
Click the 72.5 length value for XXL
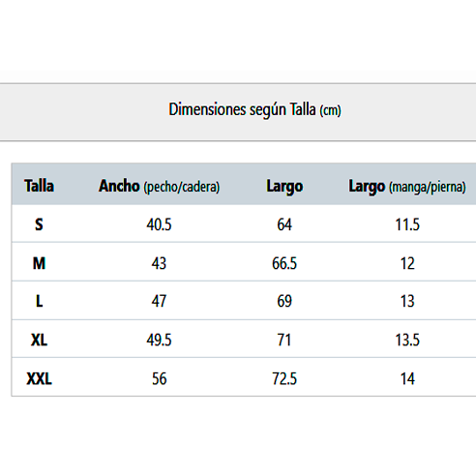tap(284, 378)
